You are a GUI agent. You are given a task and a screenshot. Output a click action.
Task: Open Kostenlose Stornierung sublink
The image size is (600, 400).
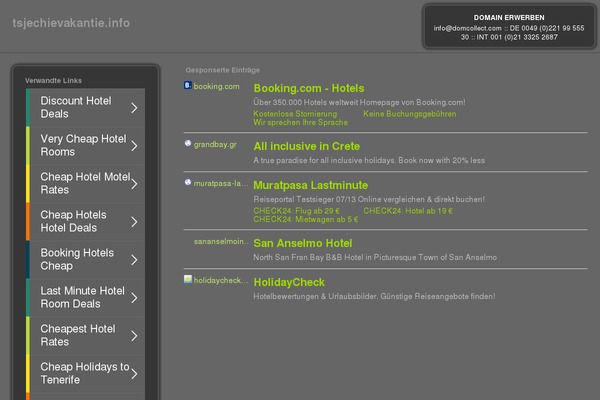[295, 114]
